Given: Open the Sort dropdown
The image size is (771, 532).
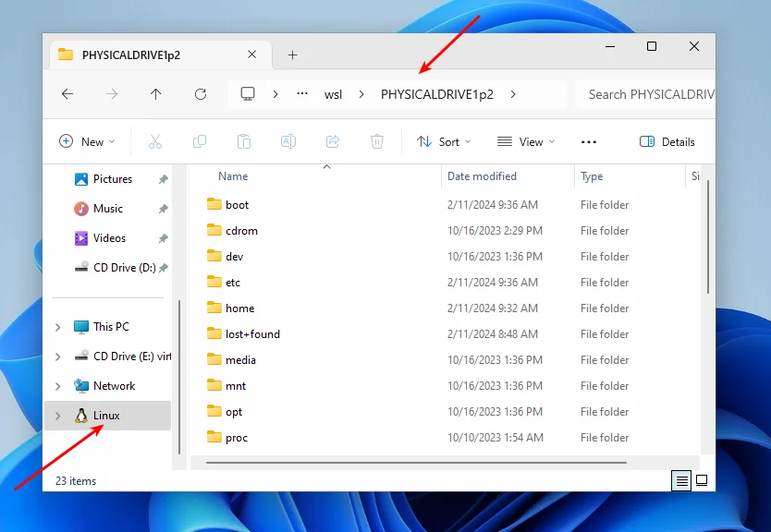Looking at the screenshot, I should pyautogui.click(x=444, y=141).
